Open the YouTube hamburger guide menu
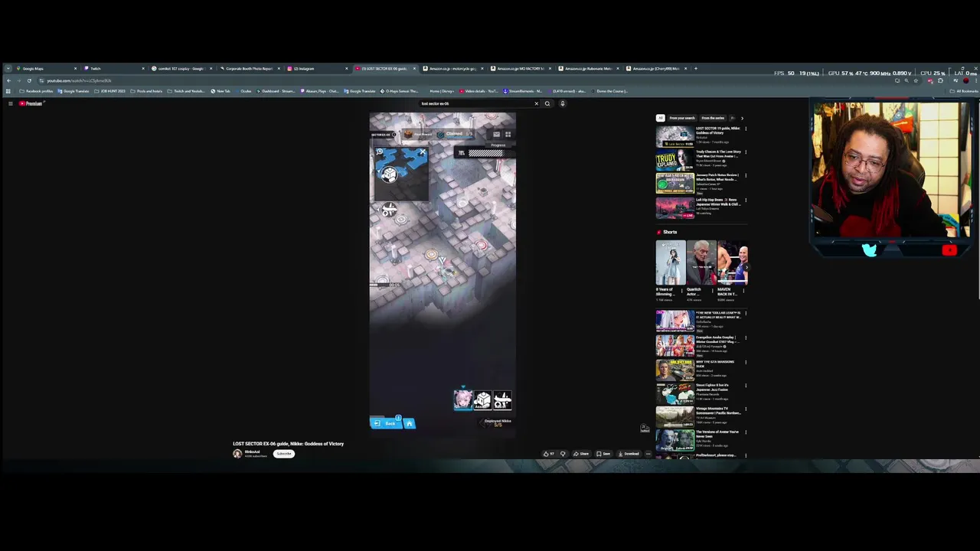The width and height of the screenshot is (980, 551). tap(10, 103)
